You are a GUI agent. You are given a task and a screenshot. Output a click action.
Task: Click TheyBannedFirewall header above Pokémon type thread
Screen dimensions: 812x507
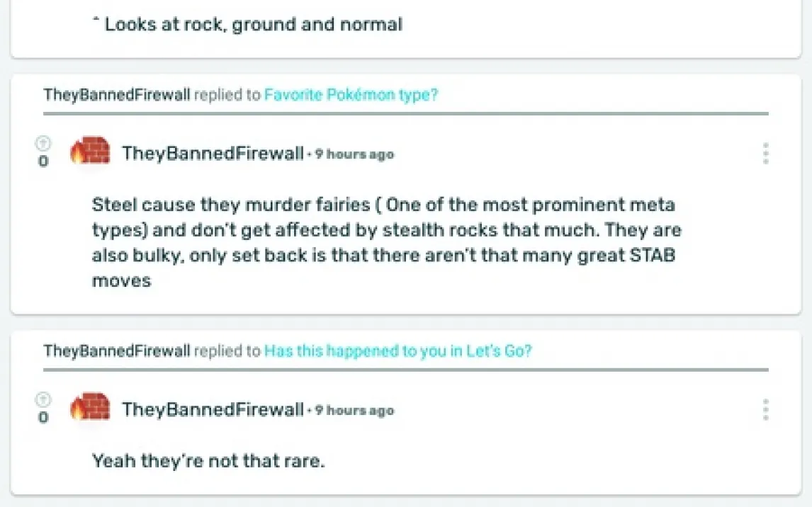[x=116, y=95]
